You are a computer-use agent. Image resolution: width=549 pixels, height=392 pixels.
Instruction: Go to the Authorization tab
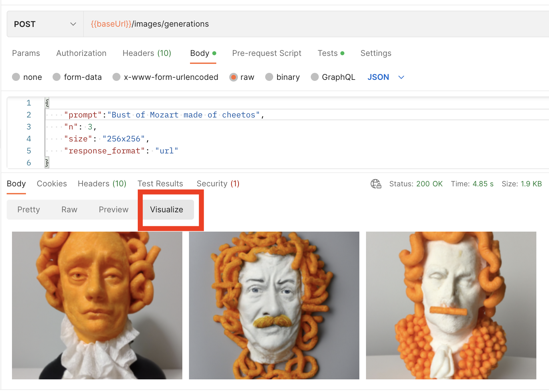[x=81, y=53]
